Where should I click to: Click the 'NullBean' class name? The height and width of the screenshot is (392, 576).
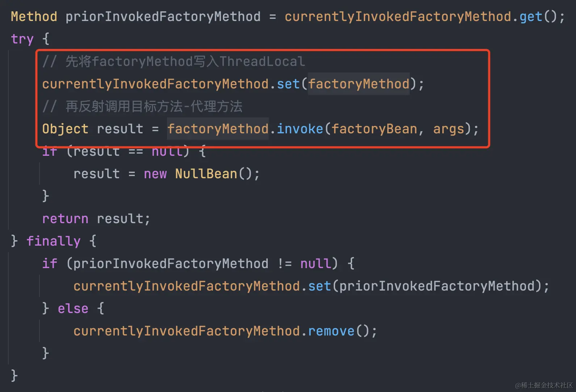[206, 174]
